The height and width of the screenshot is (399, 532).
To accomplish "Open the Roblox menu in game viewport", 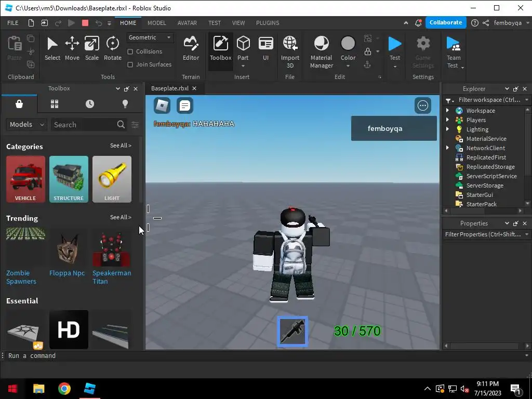I will (x=162, y=105).
